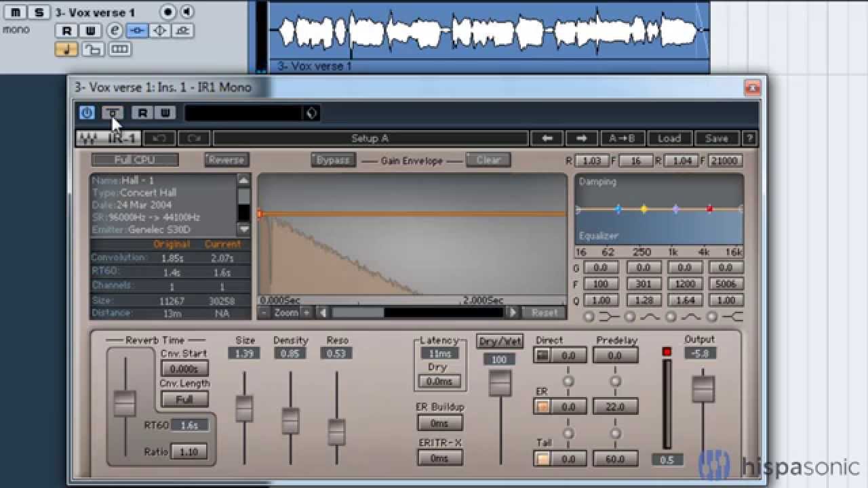Enable the plugin window Write automation button
This screenshot has height=488, width=868.
[x=165, y=113]
